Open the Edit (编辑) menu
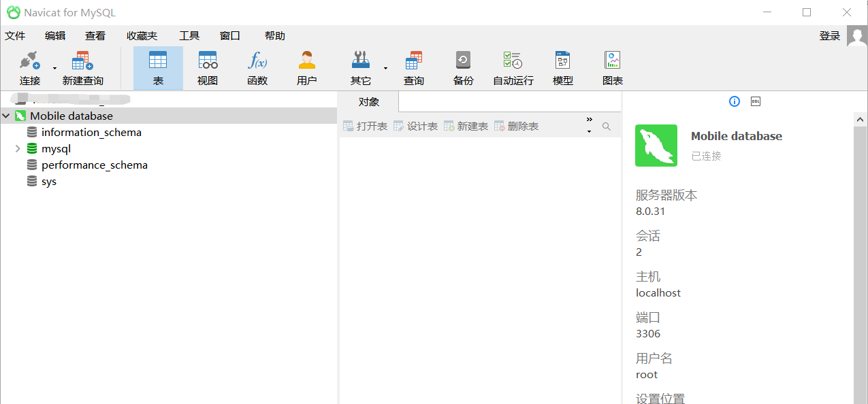Screen dimensions: 868x404 (55, 36)
